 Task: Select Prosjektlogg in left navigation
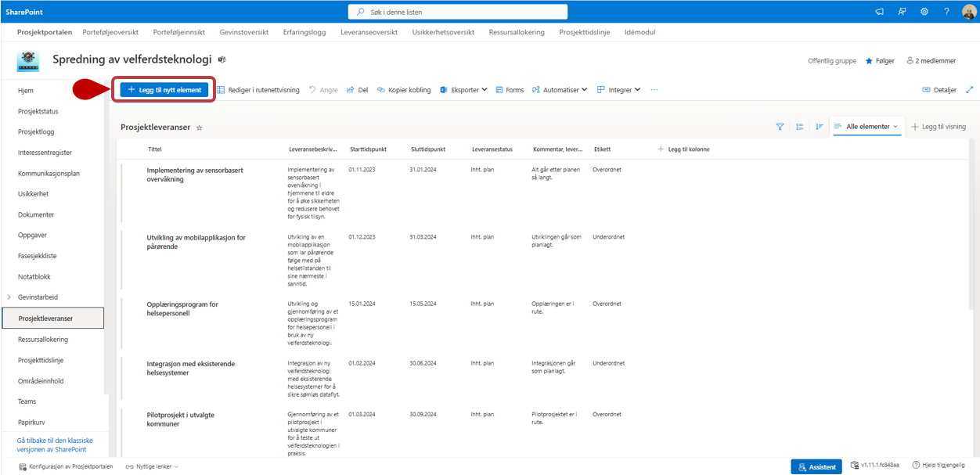[x=36, y=131]
